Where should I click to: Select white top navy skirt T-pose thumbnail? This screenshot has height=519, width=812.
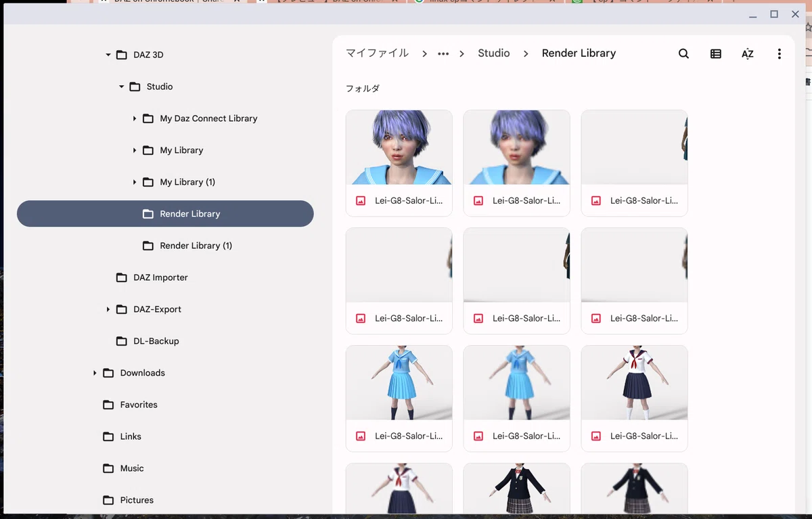pyautogui.click(x=635, y=383)
